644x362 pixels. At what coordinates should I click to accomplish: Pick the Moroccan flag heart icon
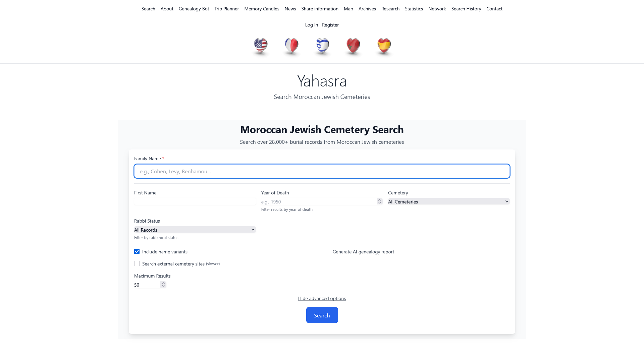(x=353, y=46)
